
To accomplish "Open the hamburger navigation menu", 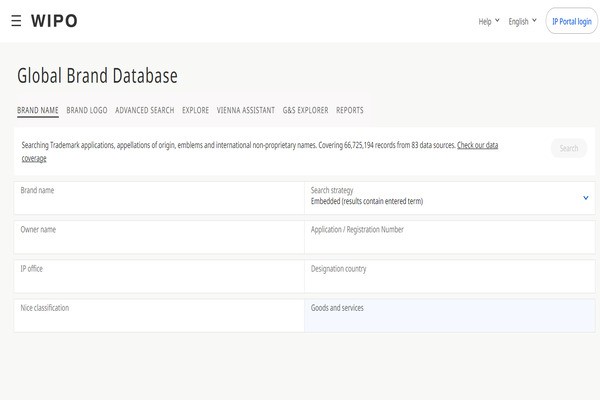I will point(16,21).
